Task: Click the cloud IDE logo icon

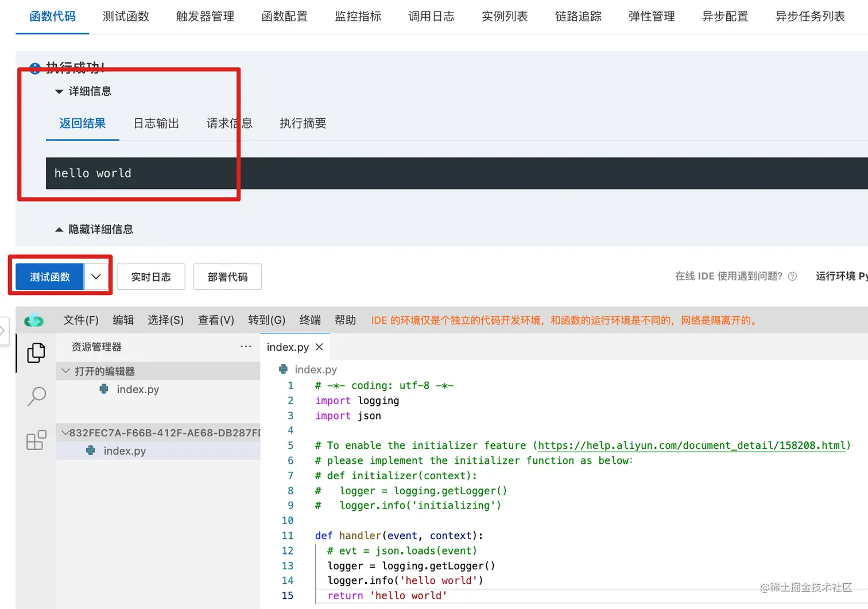Action: pyautogui.click(x=34, y=320)
